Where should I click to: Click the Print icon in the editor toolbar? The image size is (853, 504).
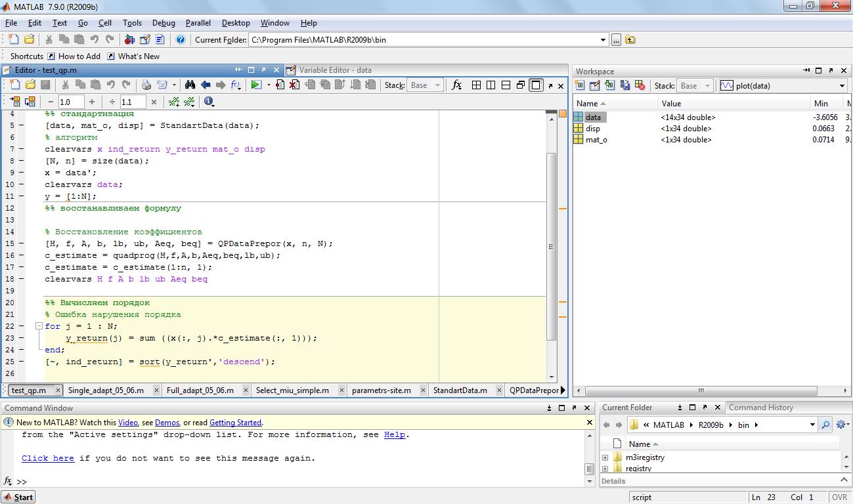coord(146,85)
